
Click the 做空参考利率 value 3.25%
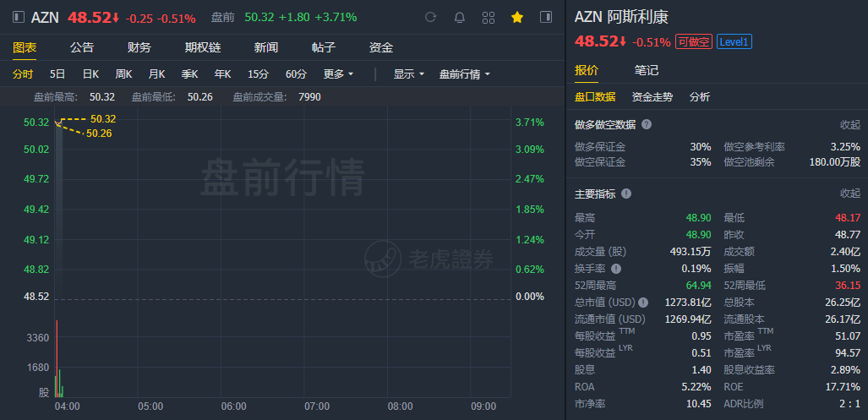pyautogui.click(x=846, y=147)
